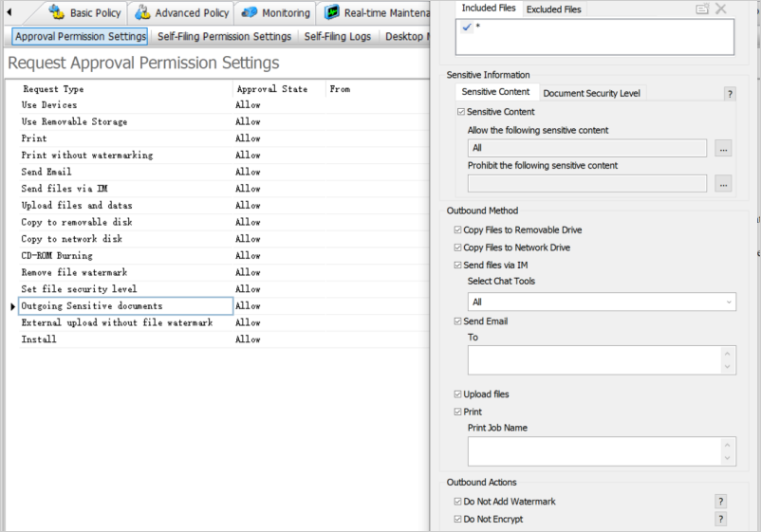Switch to the Included Files tab
The image size is (761, 532).
pos(489,9)
